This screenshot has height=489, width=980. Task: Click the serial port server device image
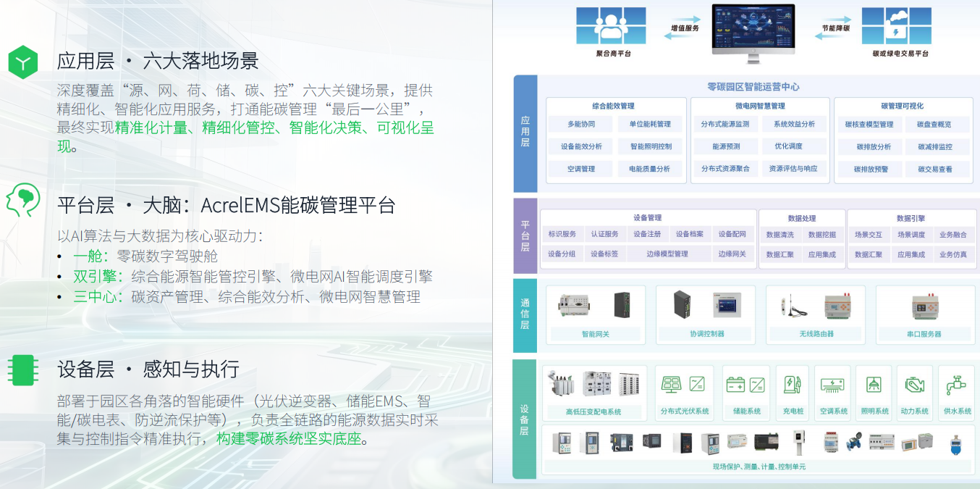point(924,306)
